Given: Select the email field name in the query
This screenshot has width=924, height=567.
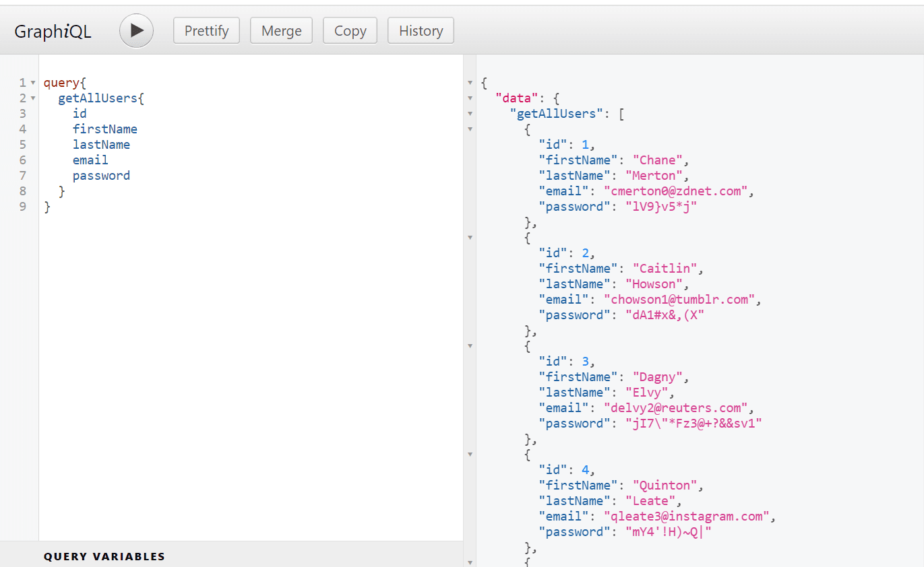Looking at the screenshot, I should click(90, 160).
